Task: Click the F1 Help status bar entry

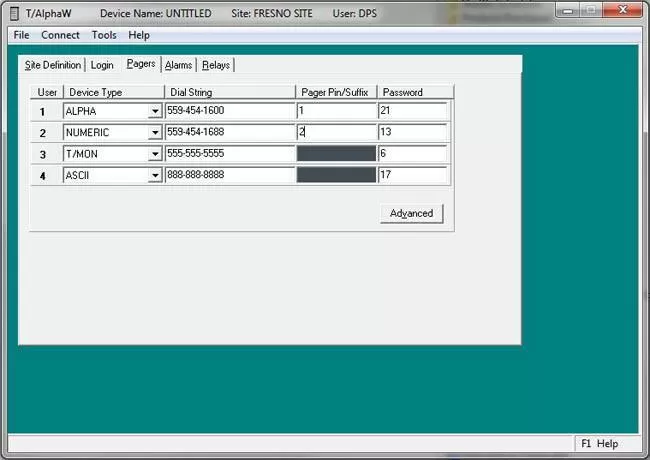Action: 599,444
